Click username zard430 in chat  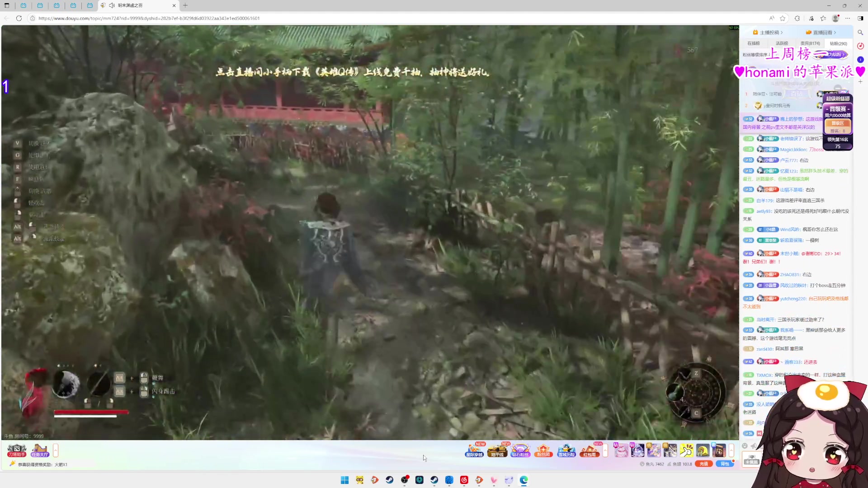[x=764, y=349]
